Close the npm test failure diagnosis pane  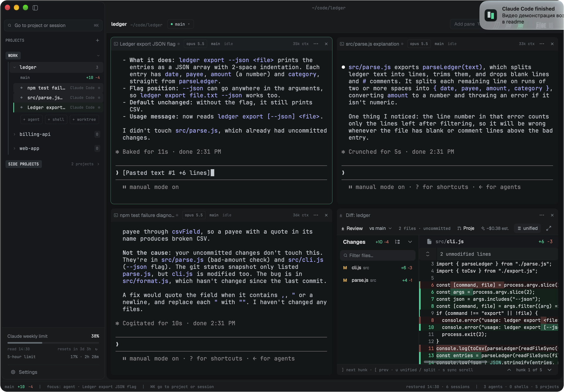[326, 215]
